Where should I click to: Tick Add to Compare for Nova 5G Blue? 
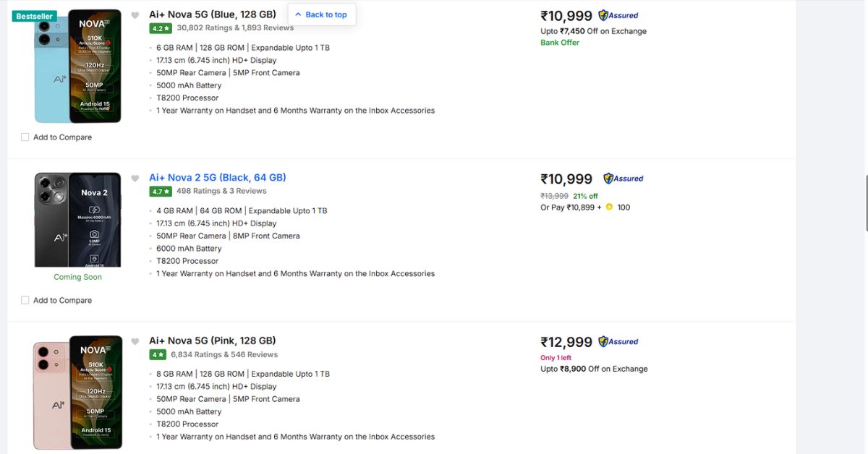tap(25, 137)
